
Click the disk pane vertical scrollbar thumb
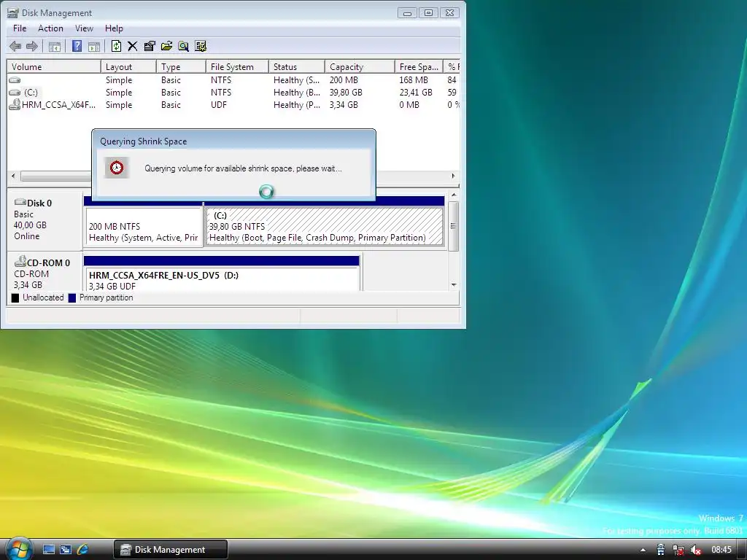[x=454, y=226]
